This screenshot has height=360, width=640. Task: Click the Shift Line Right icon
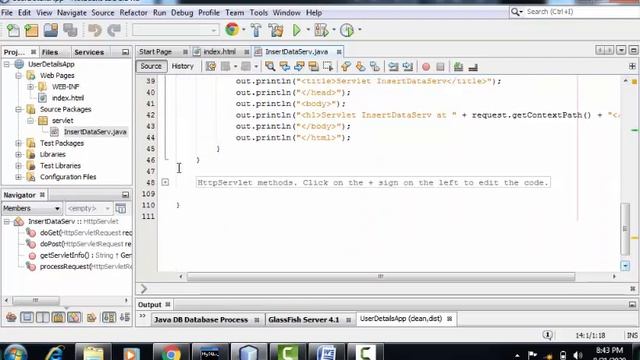pos(408,67)
